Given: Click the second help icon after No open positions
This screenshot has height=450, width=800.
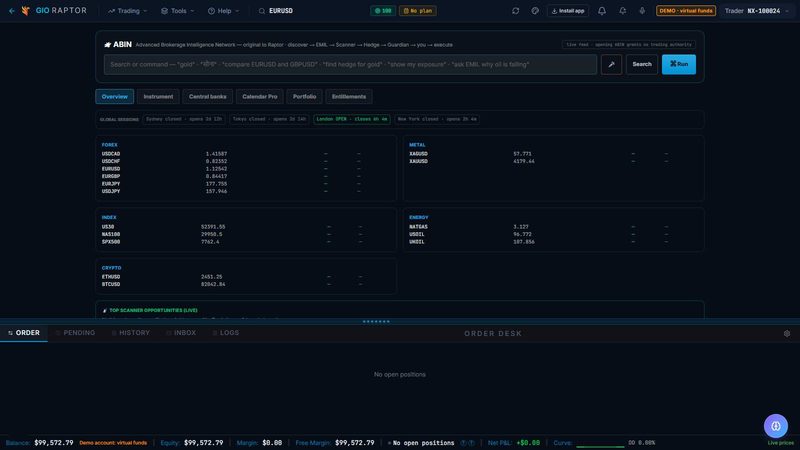Looking at the screenshot, I should point(471,443).
